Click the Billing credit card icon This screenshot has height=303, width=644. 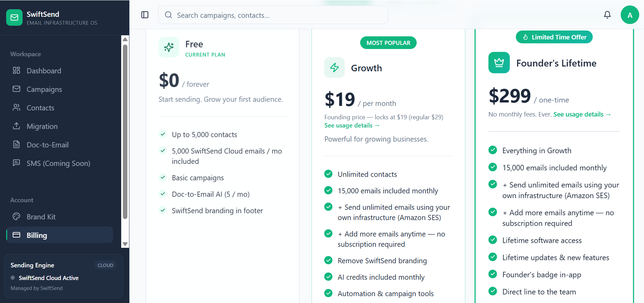click(x=16, y=235)
